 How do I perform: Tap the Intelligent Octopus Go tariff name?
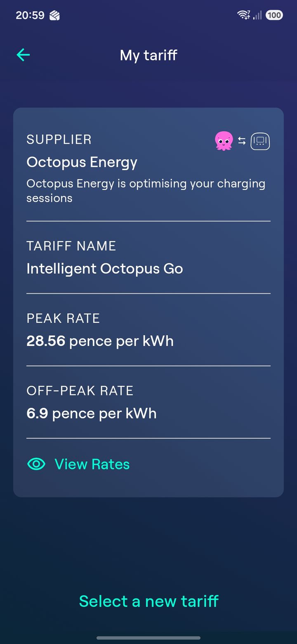coord(105,269)
